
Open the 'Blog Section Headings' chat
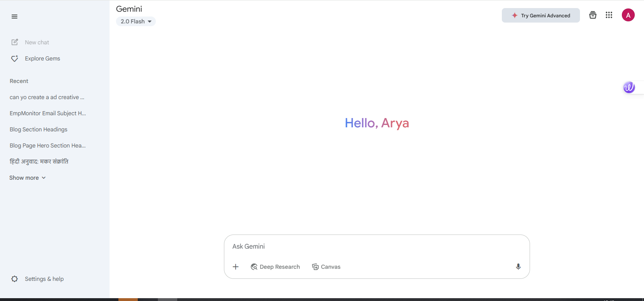click(39, 129)
